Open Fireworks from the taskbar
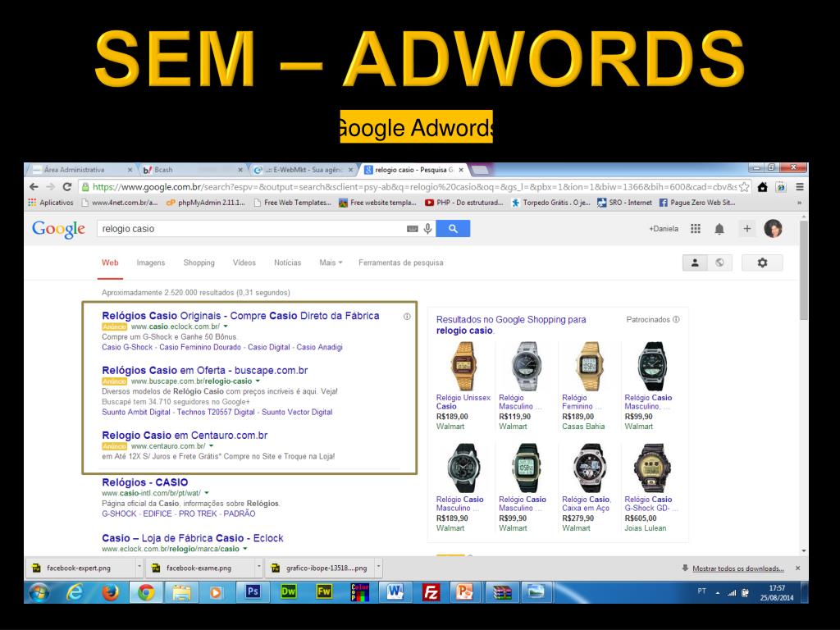Screen dimensions: 840x630 click(x=324, y=592)
